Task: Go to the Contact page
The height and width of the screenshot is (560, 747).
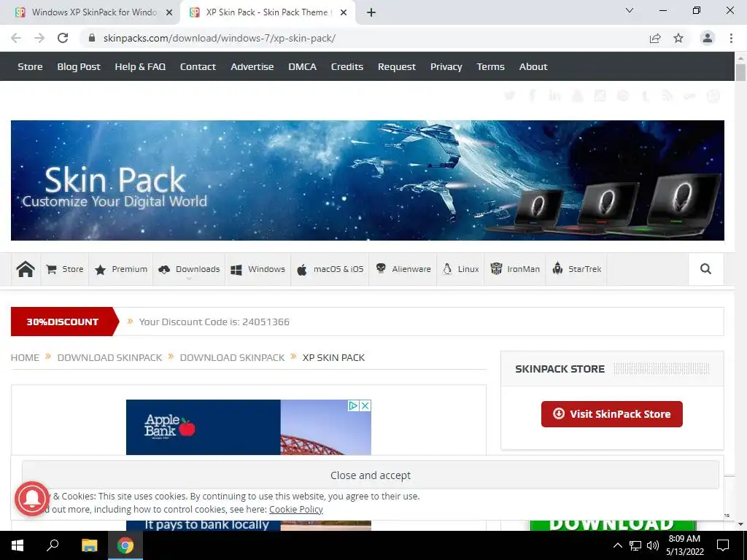Action: click(x=198, y=66)
